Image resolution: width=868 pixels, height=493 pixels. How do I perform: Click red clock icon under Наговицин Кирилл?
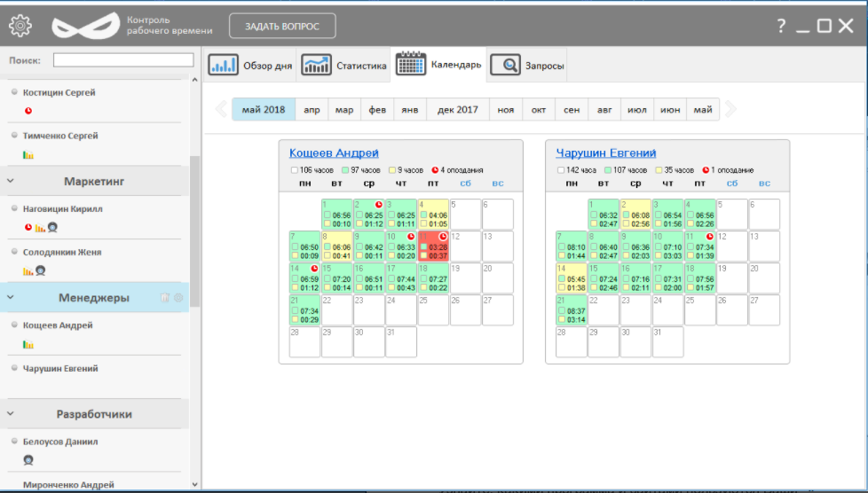point(28,227)
